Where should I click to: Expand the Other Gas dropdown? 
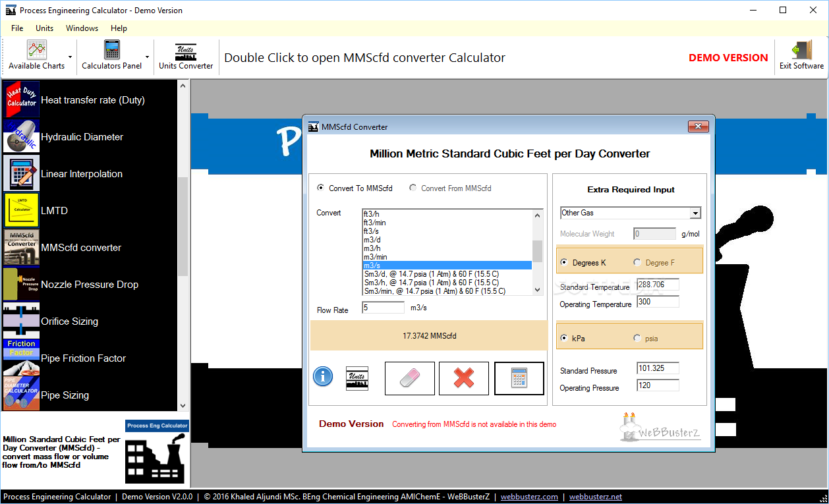695,213
